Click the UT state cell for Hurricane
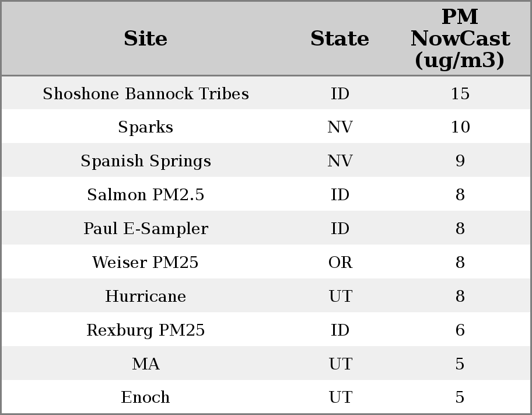This screenshot has height=415, width=532. click(340, 297)
